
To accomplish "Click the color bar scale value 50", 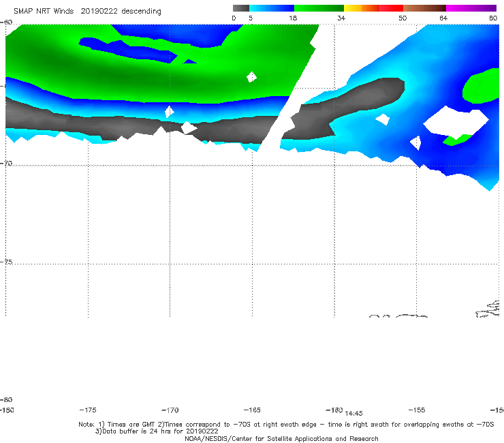I will pyautogui.click(x=403, y=18).
